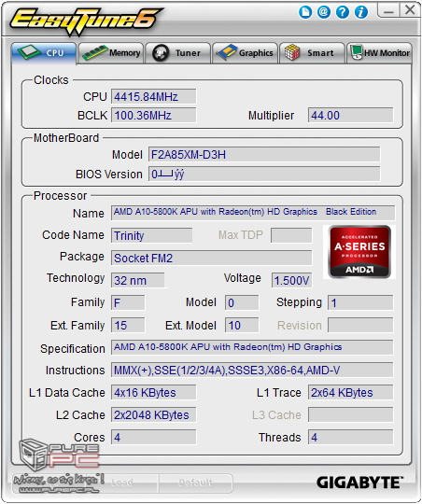
Task: Minimize the EasyTune6 window
Action: coord(388,10)
